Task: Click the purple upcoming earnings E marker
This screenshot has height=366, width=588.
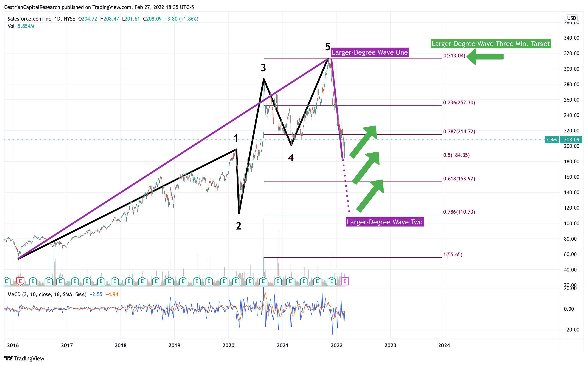Action: tap(345, 281)
